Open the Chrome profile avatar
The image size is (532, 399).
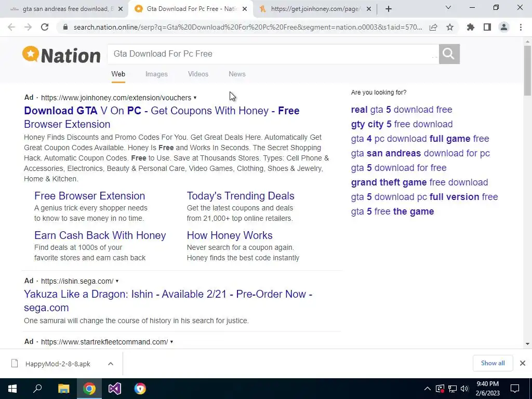pyautogui.click(x=504, y=27)
